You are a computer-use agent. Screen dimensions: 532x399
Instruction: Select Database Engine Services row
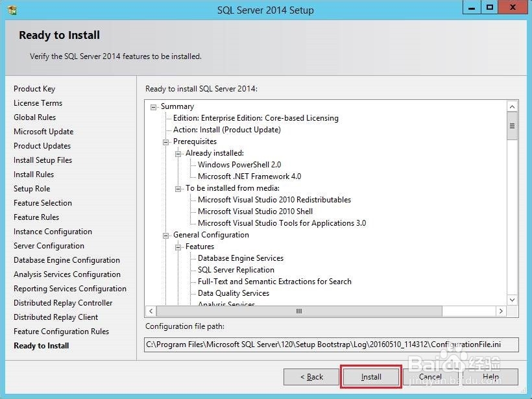[241, 258]
